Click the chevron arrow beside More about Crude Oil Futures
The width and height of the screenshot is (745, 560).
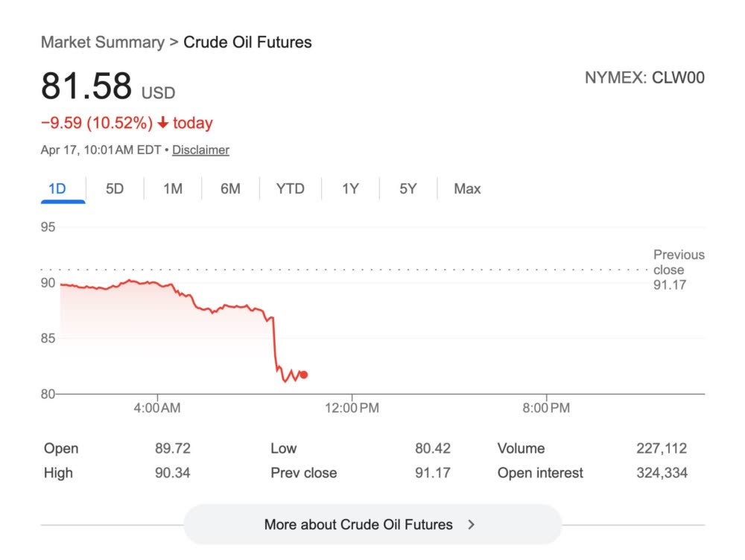click(471, 525)
